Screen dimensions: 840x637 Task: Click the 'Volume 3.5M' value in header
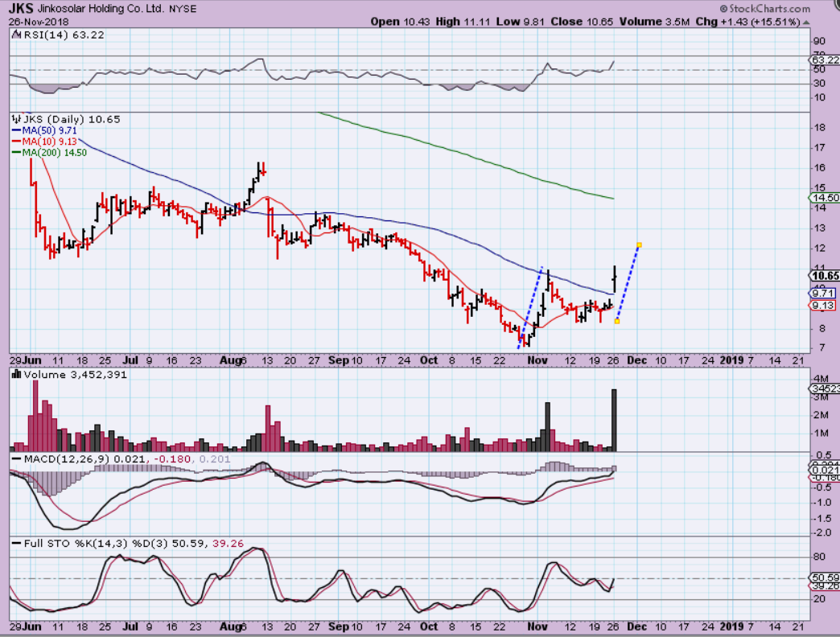655,22
